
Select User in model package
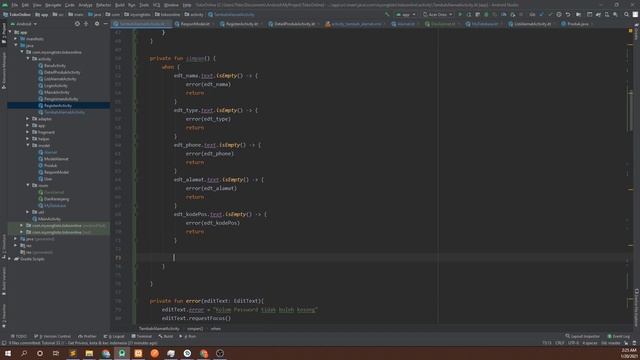(48, 179)
